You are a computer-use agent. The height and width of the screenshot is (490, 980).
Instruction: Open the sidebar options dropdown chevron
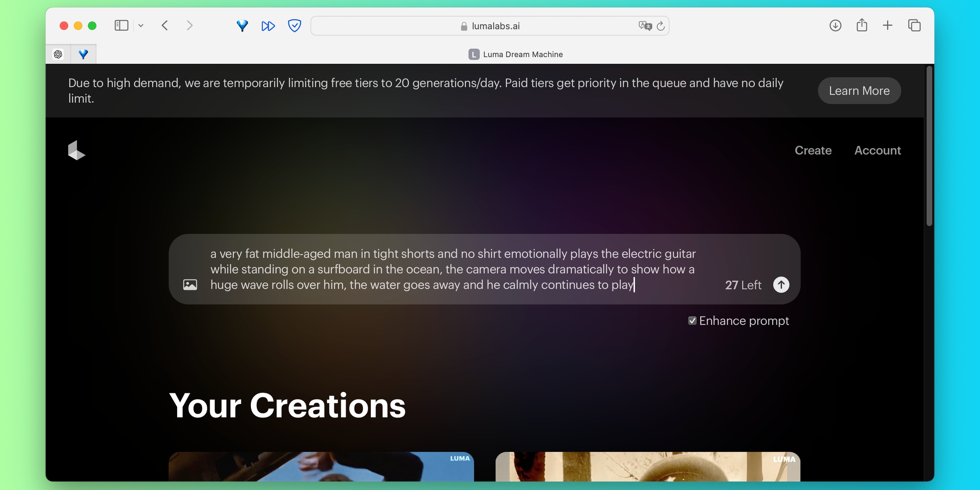point(141,26)
